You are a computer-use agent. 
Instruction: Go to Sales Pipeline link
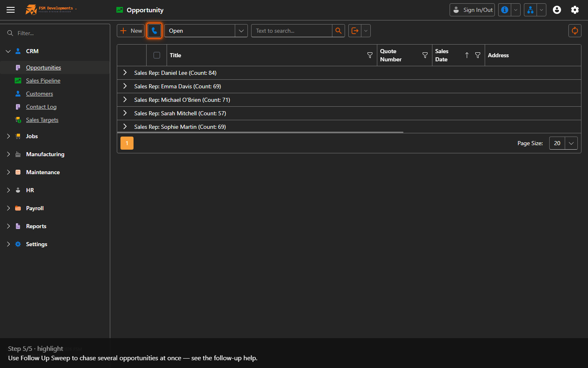(x=43, y=81)
